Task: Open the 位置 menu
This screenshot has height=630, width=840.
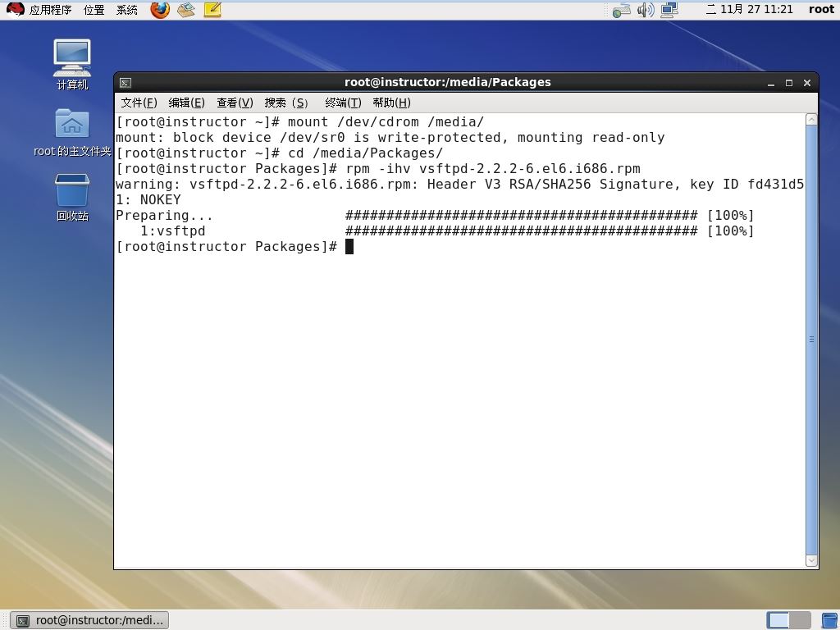Action: pos(94,10)
